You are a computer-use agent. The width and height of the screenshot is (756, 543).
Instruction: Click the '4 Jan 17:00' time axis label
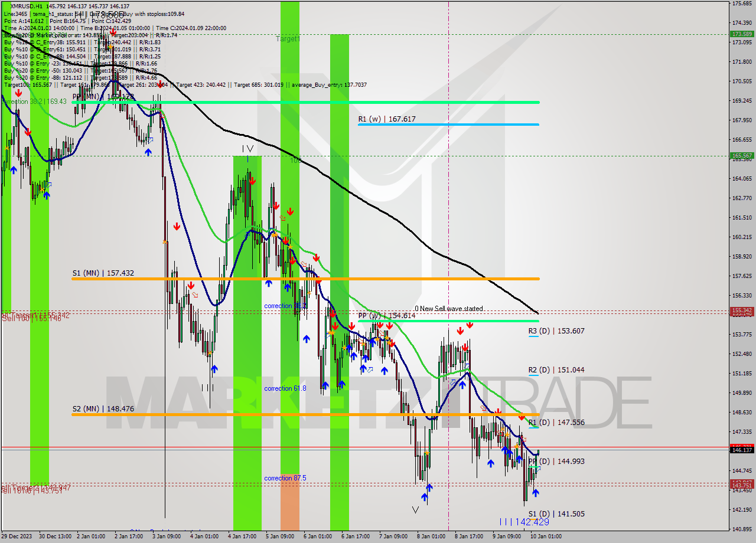(x=243, y=537)
